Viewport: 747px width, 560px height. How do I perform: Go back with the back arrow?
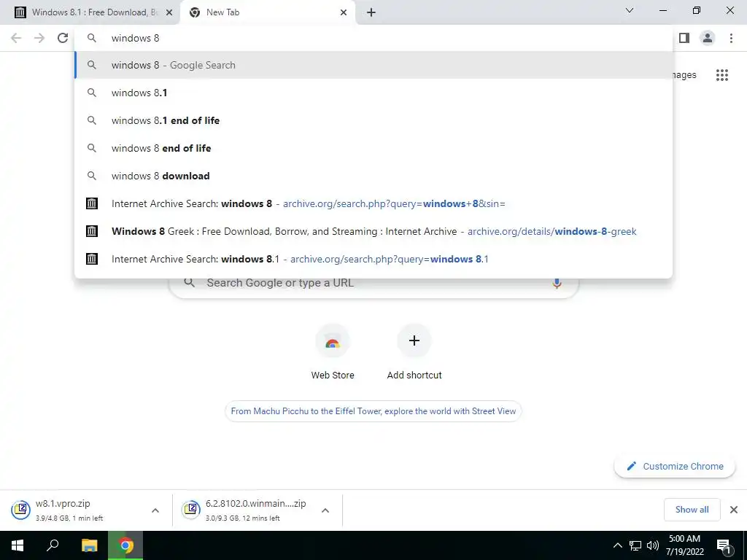tap(16, 38)
